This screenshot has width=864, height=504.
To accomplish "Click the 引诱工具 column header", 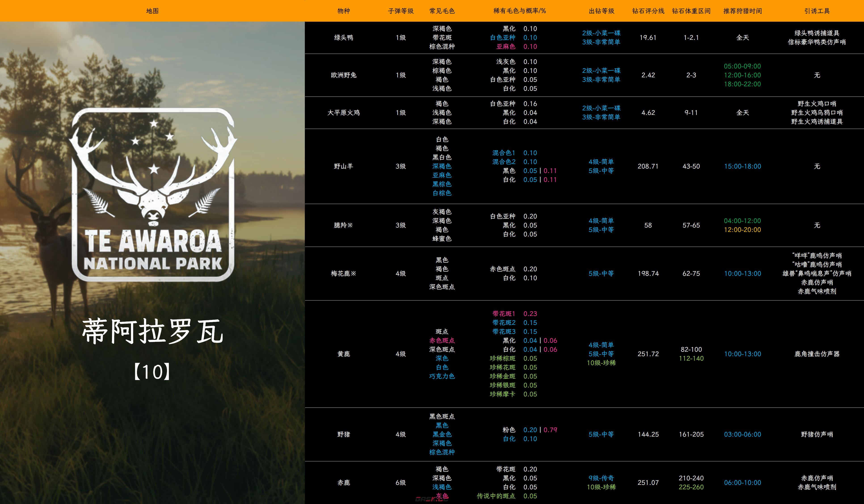I will point(817,11).
